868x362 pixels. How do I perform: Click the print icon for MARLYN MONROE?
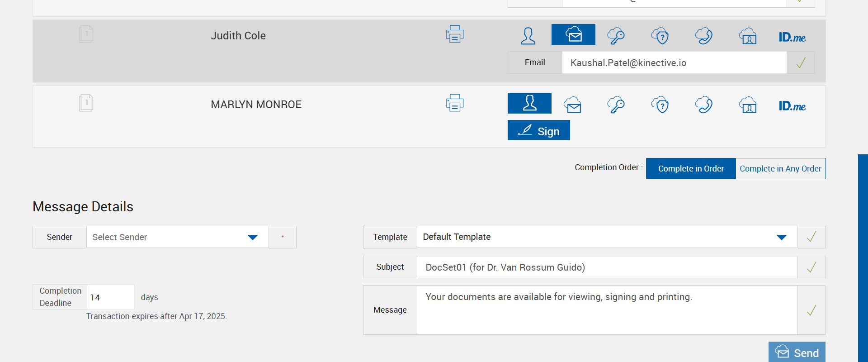point(455,103)
